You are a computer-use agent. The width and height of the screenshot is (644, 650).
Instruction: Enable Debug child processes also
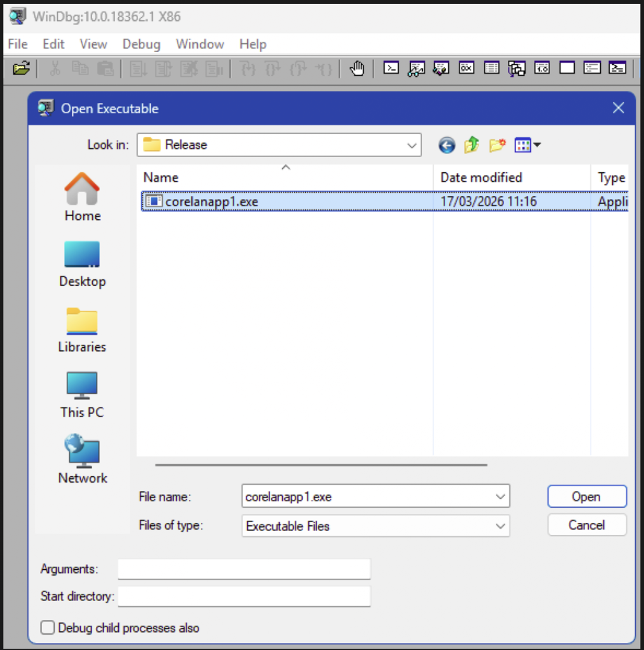point(48,628)
